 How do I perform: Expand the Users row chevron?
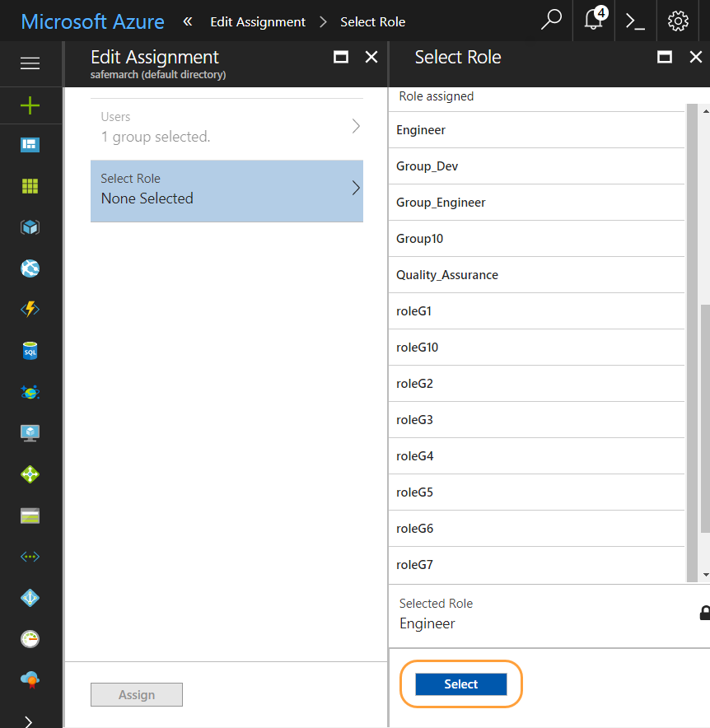355,127
